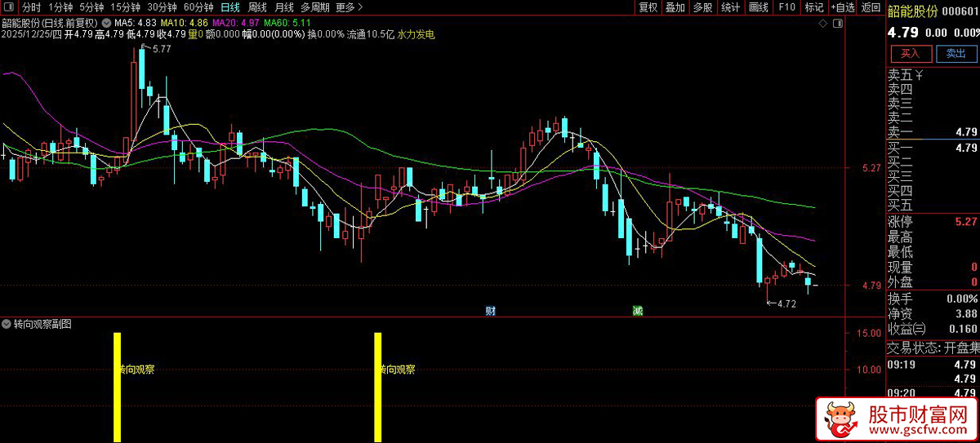
Task: Click the diamond icon at chart top-right
Action: coord(823,24)
